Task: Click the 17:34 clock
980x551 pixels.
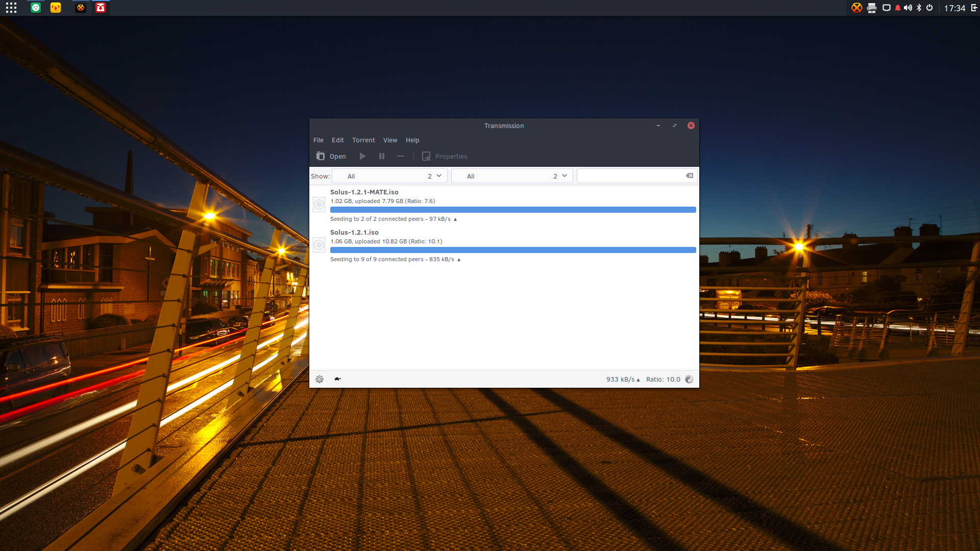Action: [954, 8]
